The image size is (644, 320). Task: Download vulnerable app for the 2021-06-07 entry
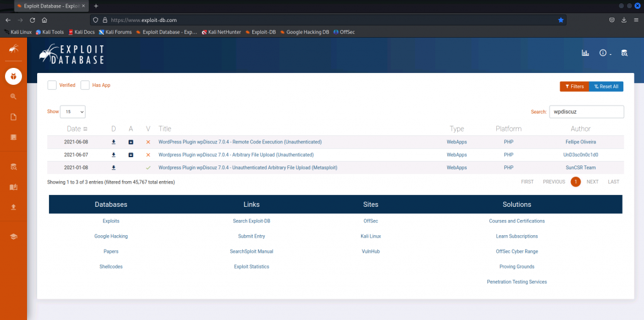click(x=131, y=155)
